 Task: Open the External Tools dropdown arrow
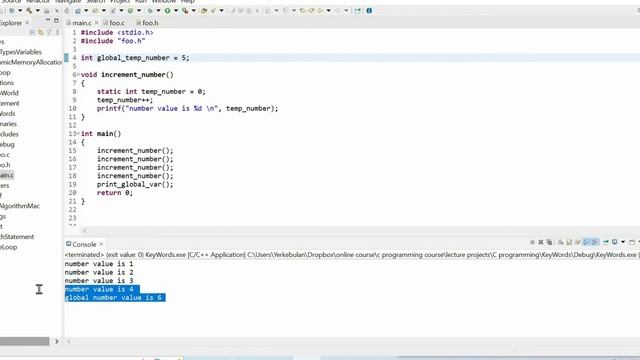click(193, 11)
